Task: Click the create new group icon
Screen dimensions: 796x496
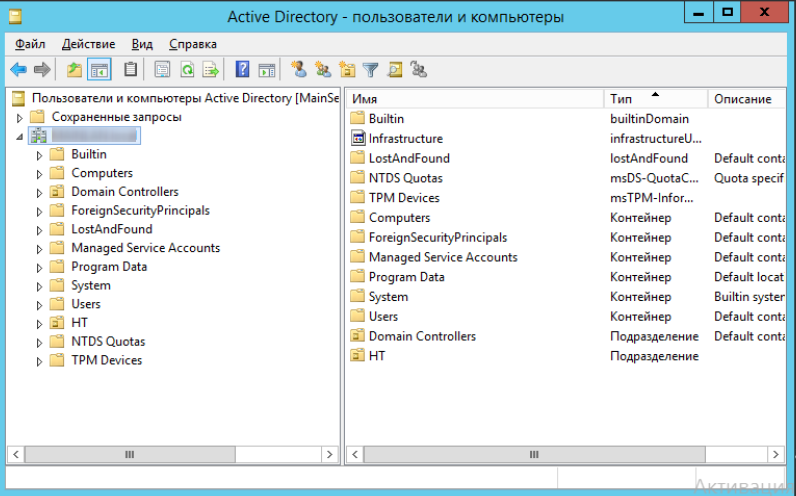Action: click(322, 70)
